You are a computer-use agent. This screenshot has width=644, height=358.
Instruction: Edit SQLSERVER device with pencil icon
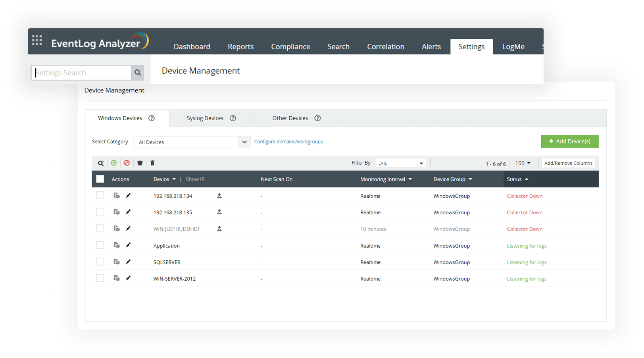point(128,262)
